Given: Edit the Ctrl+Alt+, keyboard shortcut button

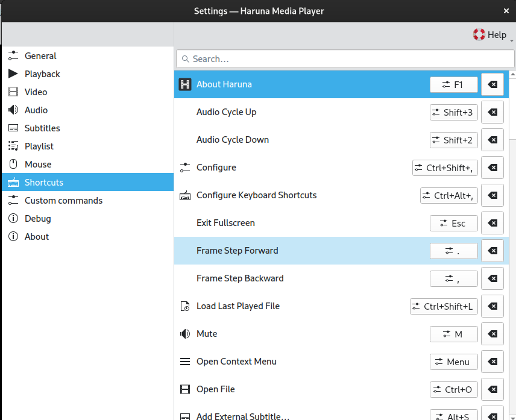Looking at the screenshot, I should 448,195.
